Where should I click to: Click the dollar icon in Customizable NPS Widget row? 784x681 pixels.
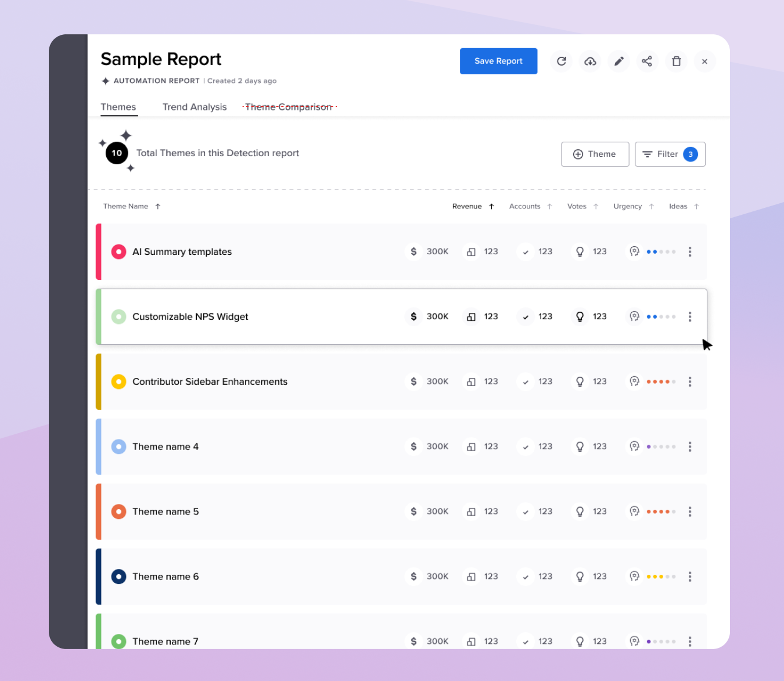point(413,317)
